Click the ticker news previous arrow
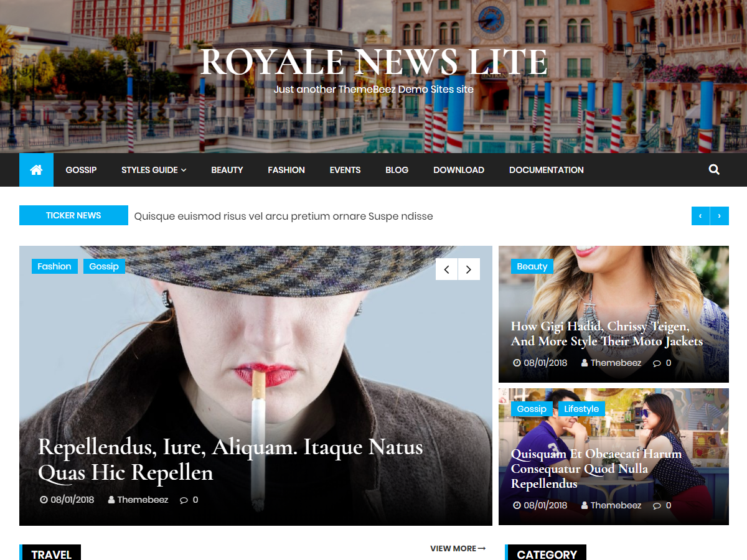The width and height of the screenshot is (747, 560). 700,215
